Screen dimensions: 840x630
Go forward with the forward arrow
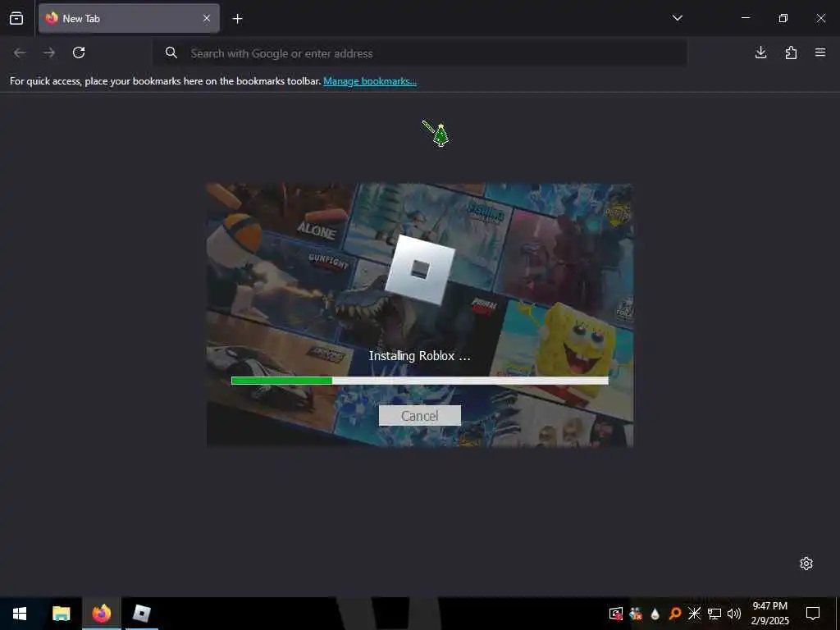point(49,52)
